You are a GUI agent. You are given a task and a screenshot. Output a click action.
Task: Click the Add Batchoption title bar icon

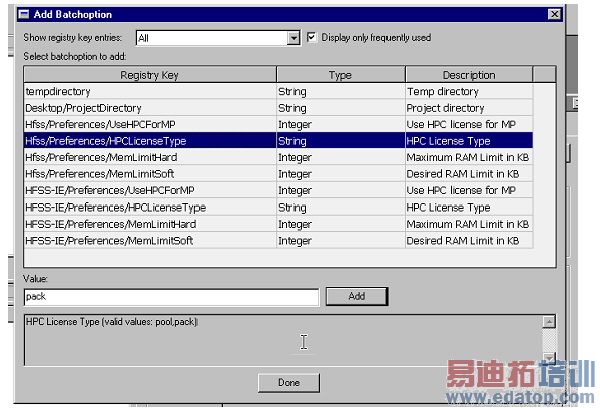click(x=24, y=15)
